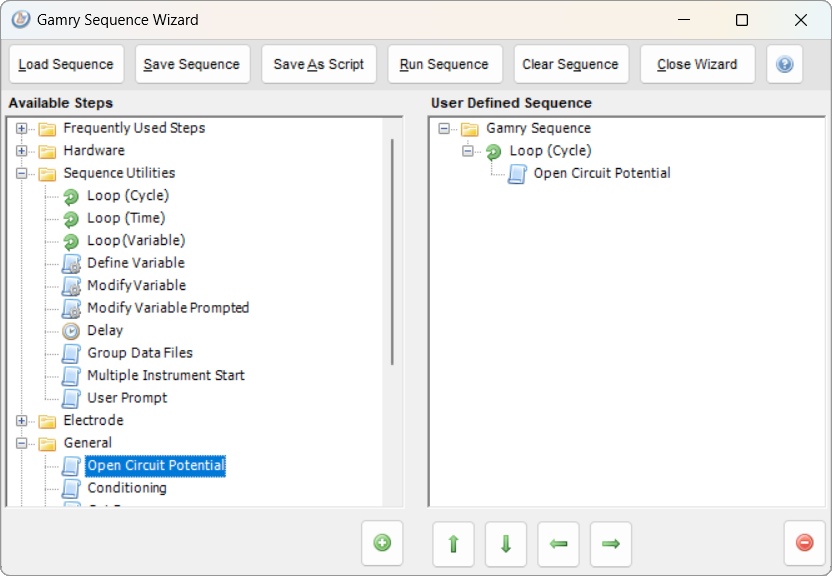Select Loop (Time) in Available Steps
Image resolution: width=832 pixels, height=576 pixels.
coord(126,218)
